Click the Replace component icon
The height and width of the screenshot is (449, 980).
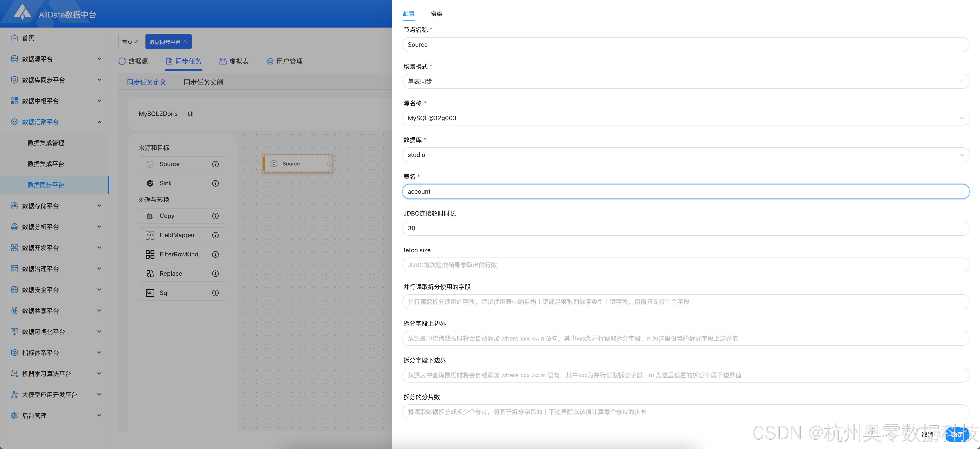click(x=150, y=274)
